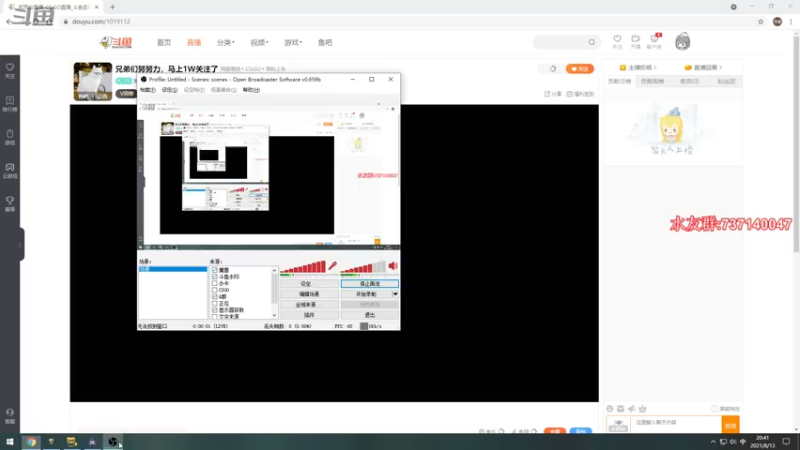Open the OBS icon in Windows taskbar
The height and width of the screenshot is (450, 800).
pos(113,442)
